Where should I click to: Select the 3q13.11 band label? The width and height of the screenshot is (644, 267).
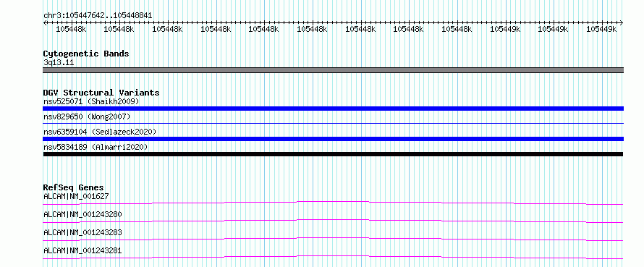[59, 63]
